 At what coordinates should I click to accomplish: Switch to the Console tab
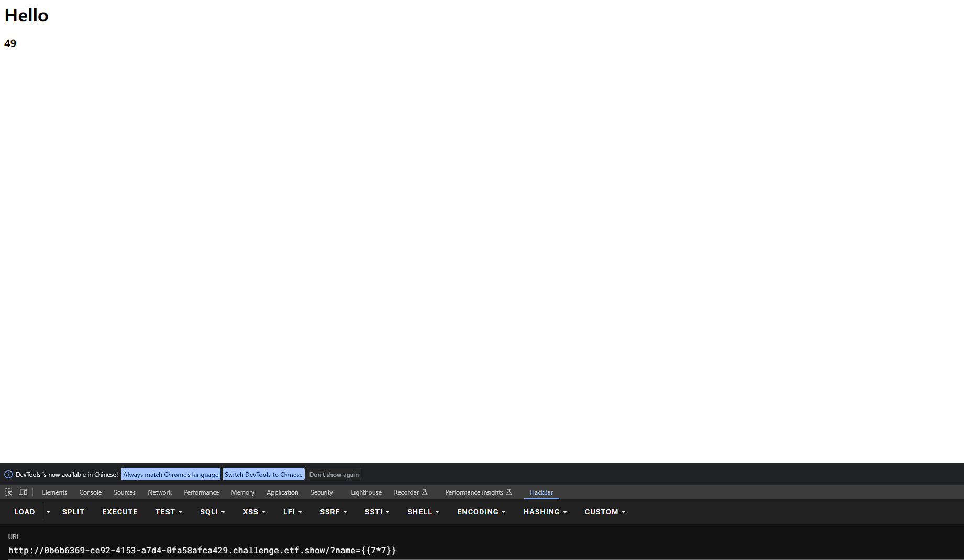coord(90,492)
